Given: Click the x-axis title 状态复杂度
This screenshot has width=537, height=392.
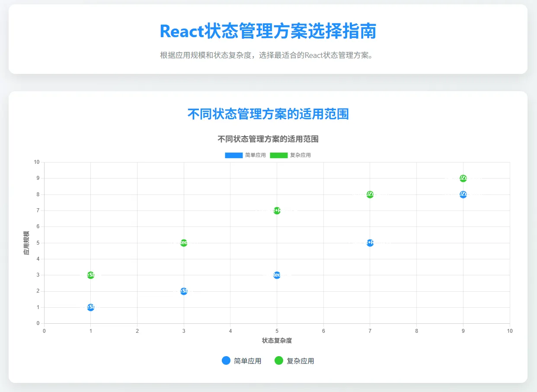Looking at the screenshot, I should click(x=277, y=341).
